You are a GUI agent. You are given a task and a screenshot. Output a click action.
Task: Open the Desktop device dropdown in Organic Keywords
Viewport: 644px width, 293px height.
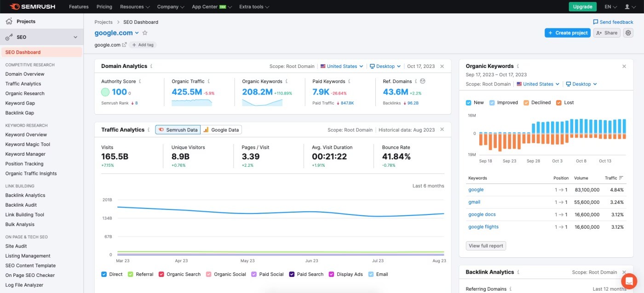coord(581,84)
